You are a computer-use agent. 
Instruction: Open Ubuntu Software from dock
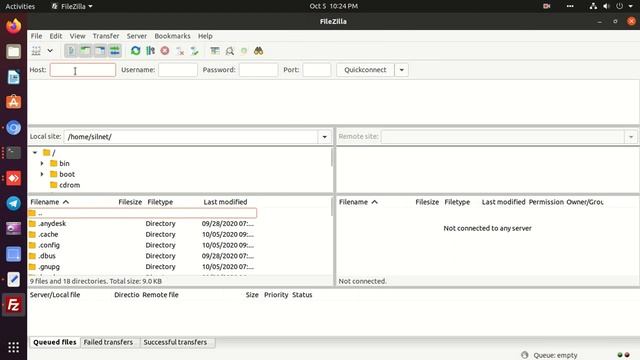click(x=13, y=102)
